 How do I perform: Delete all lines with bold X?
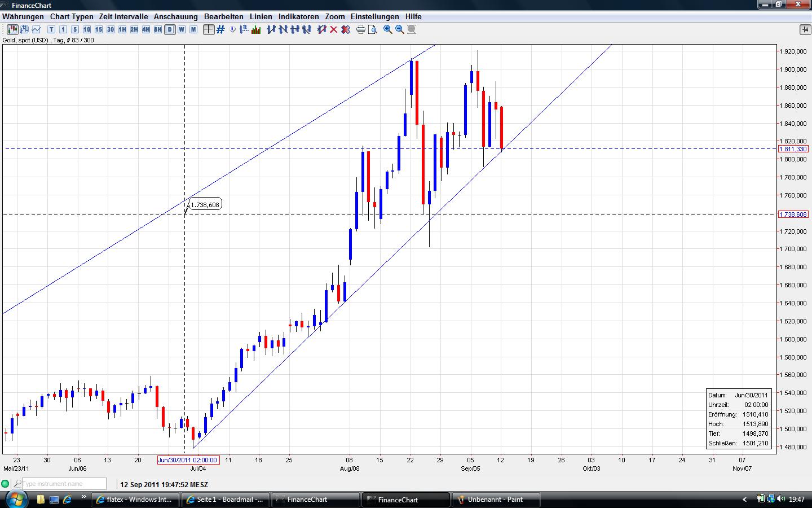346,29
